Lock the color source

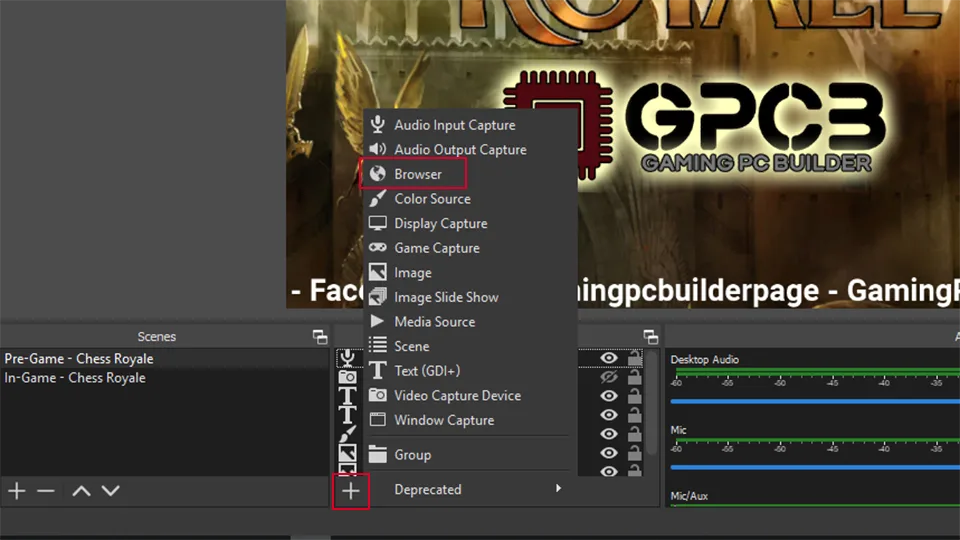pyautogui.click(x=635, y=433)
